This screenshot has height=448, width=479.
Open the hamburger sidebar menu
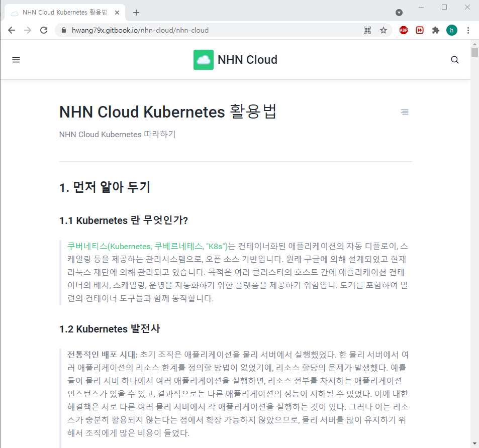tap(16, 60)
